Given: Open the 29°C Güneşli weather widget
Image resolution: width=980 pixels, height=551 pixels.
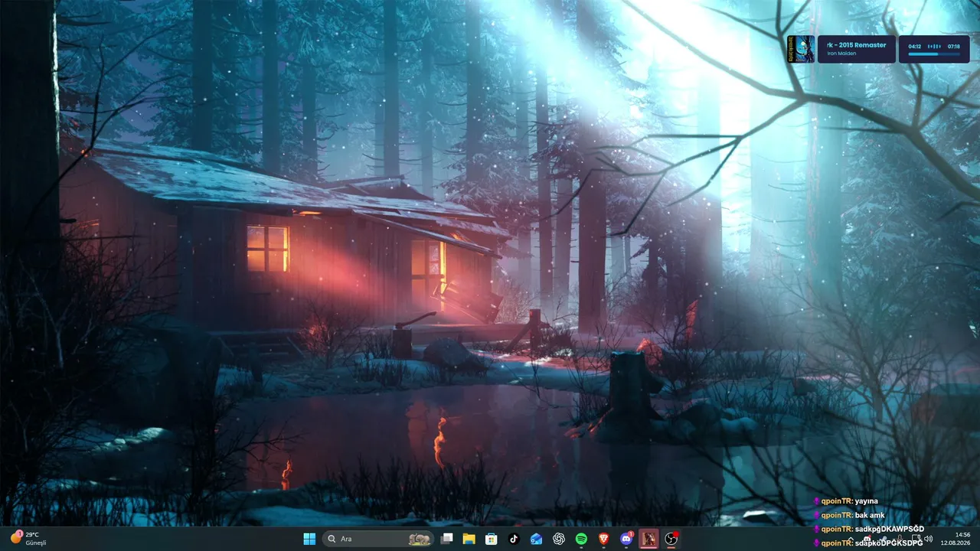Looking at the screenshot, I should [x=28, y=539].
